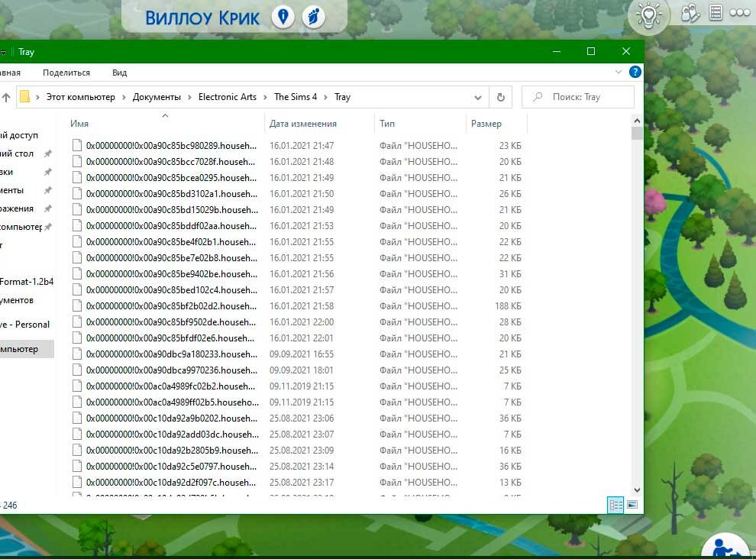
Task: Open the game notebook list icon
Action: pos(716,12)
